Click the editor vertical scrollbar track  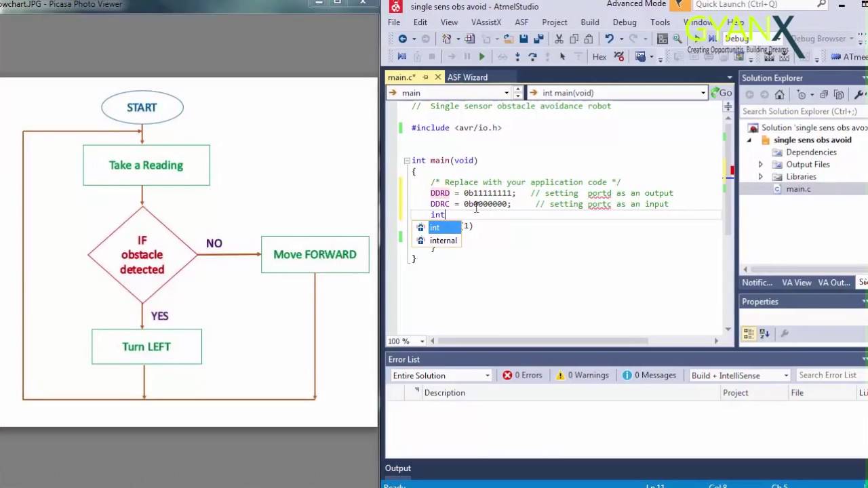coord(728,224)
